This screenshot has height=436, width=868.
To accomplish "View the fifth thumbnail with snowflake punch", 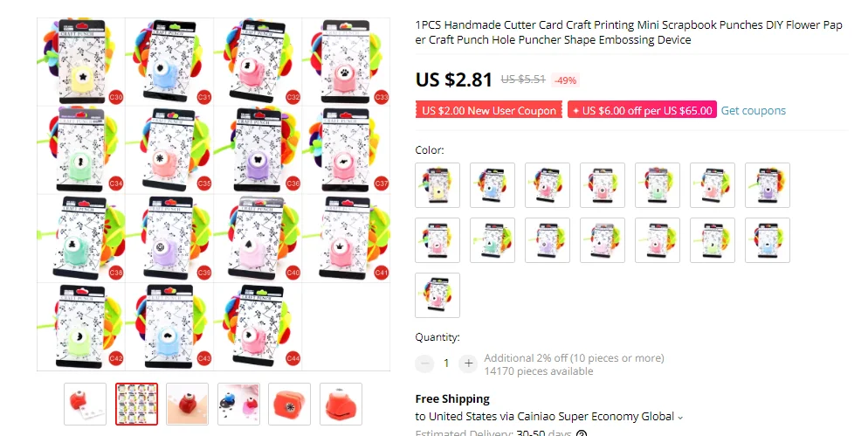I will [290, 404].
